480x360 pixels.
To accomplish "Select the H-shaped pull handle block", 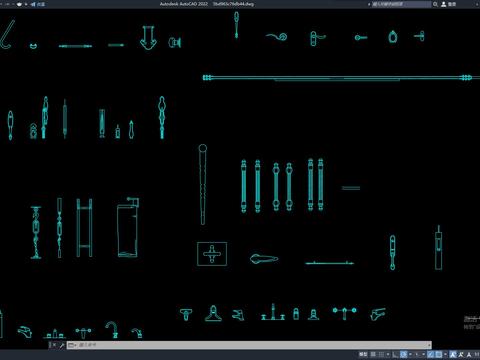I will (x=84, y=228).
